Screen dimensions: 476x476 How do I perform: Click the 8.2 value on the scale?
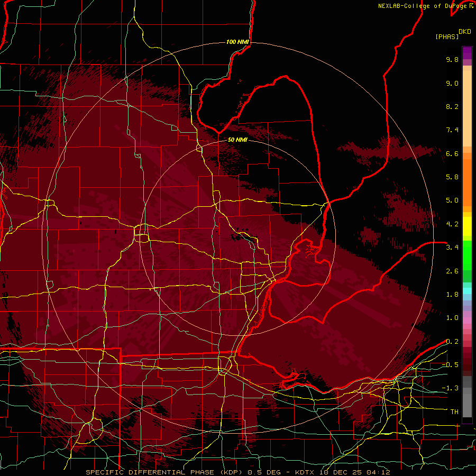click(x=452, y=106)
